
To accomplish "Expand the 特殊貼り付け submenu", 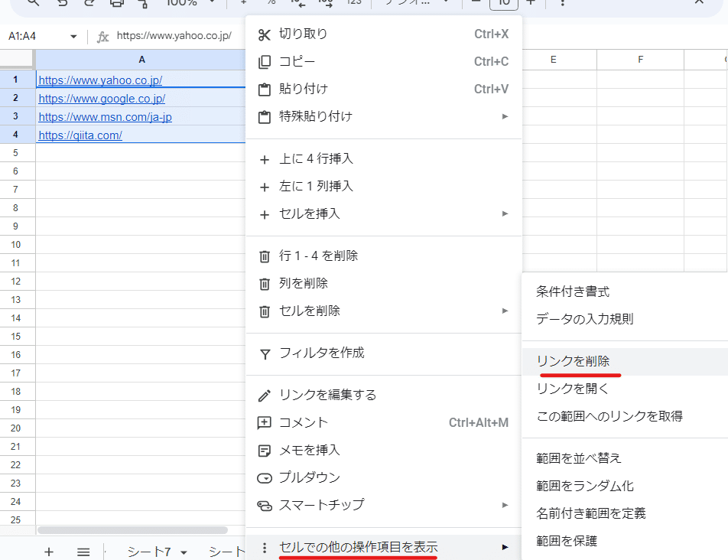I will [505, 116].
